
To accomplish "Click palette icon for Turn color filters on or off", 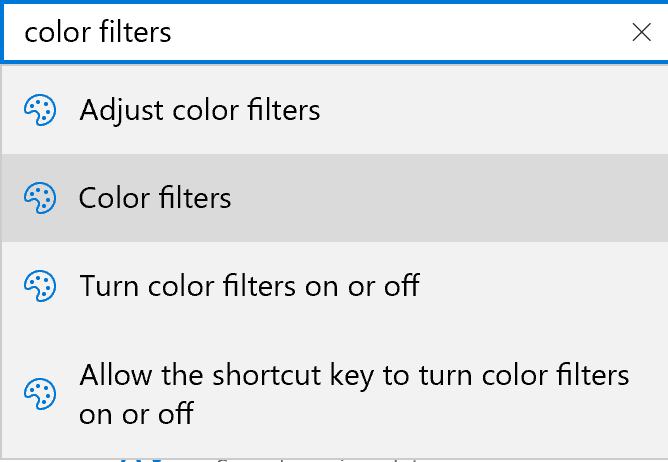I will click(40, 287).
